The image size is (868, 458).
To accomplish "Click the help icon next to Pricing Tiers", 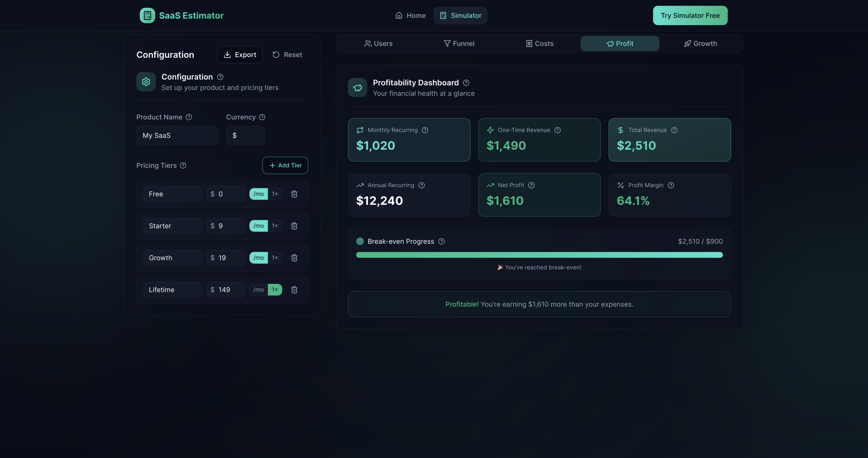I will (x=183, y=165).
